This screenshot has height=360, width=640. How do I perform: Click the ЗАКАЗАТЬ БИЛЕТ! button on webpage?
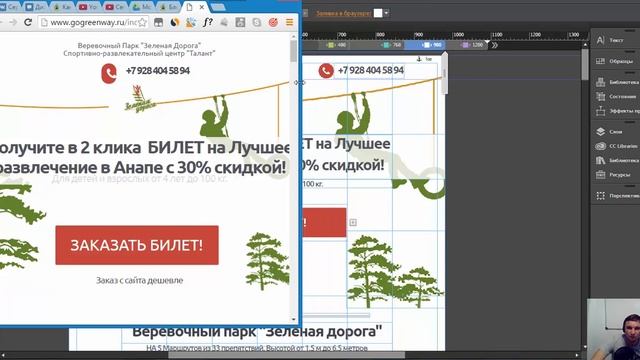click(x=137, y=245)
